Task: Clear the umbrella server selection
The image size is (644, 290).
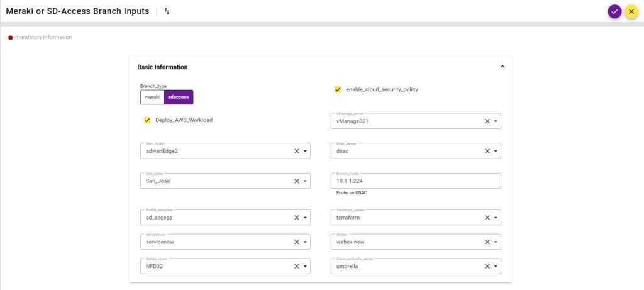Action: click(x=487, y=266)
